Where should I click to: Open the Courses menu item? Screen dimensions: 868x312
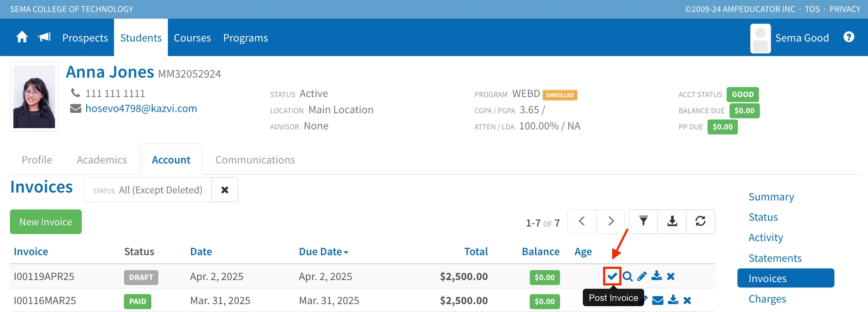[192, 38]
